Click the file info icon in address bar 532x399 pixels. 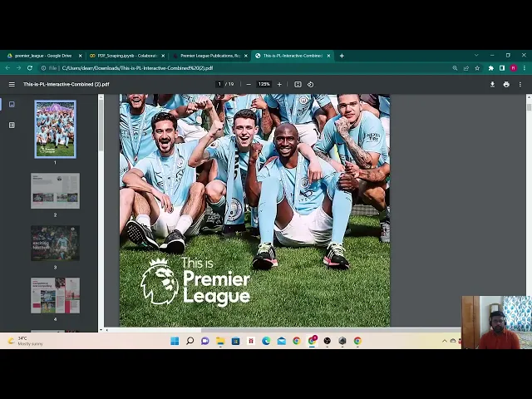(x=43, y=68)
